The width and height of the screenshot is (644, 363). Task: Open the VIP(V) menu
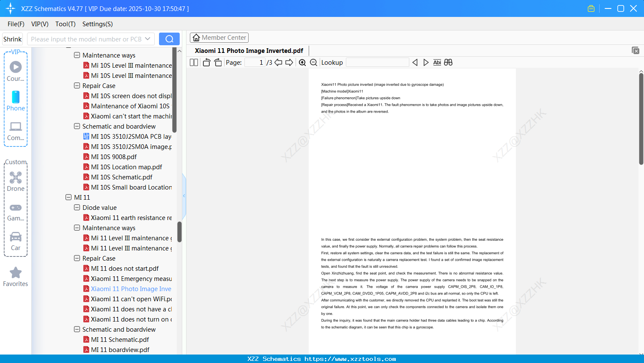40,24
